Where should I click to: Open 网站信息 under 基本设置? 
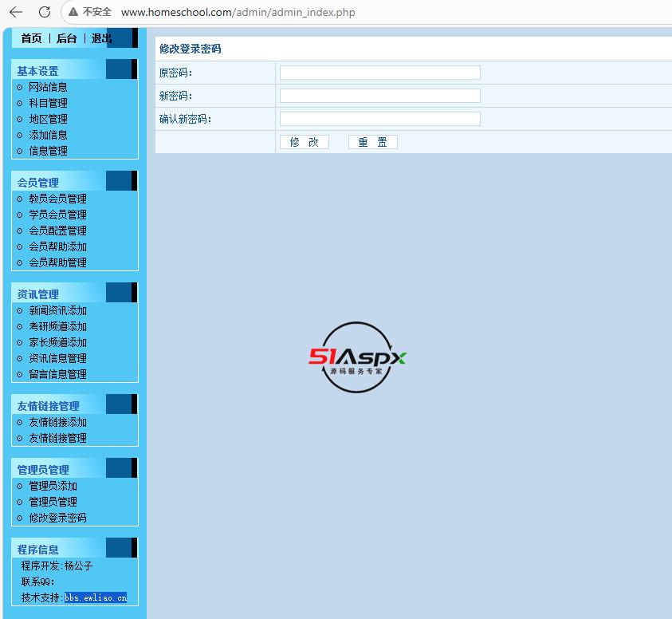[48, 87]
